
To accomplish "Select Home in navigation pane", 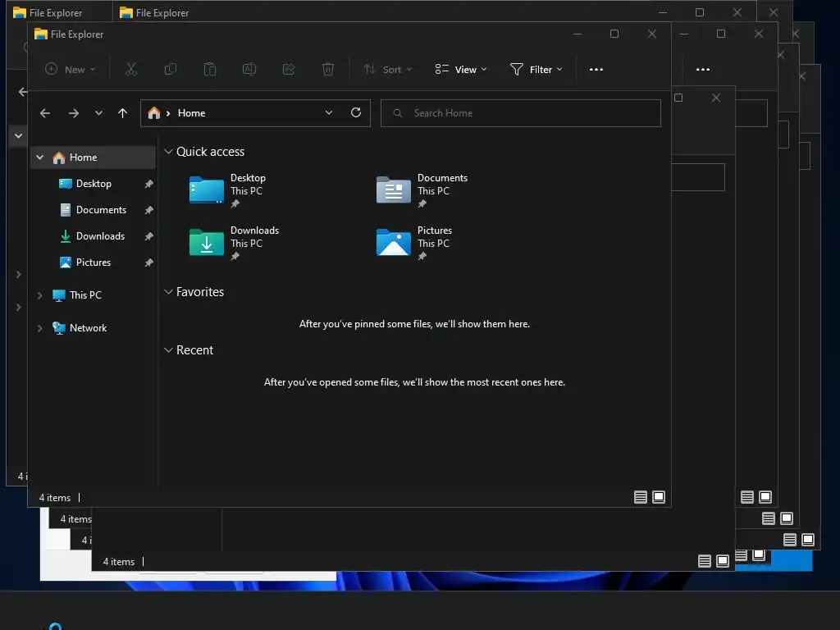I will (x=94, y=157).
